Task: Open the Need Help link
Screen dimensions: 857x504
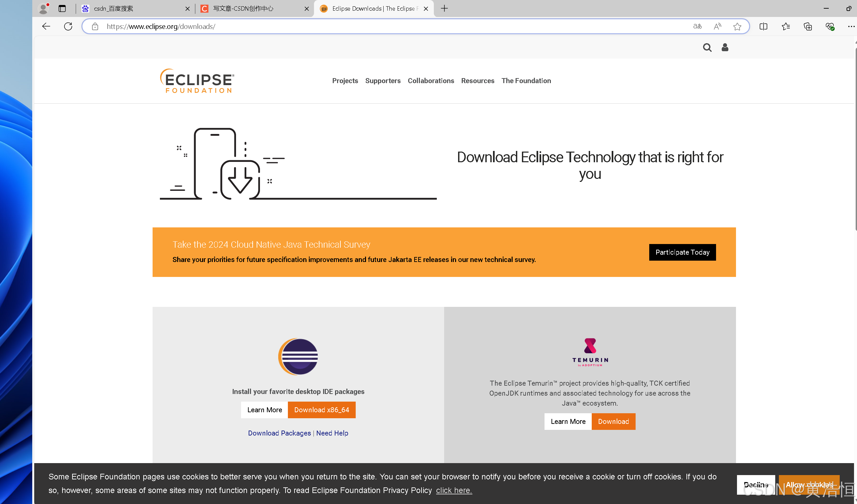Action: [x=332, y=433]
